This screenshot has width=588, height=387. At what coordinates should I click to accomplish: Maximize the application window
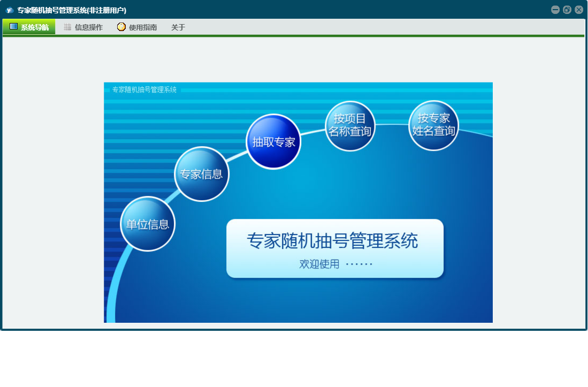[567, 10]
